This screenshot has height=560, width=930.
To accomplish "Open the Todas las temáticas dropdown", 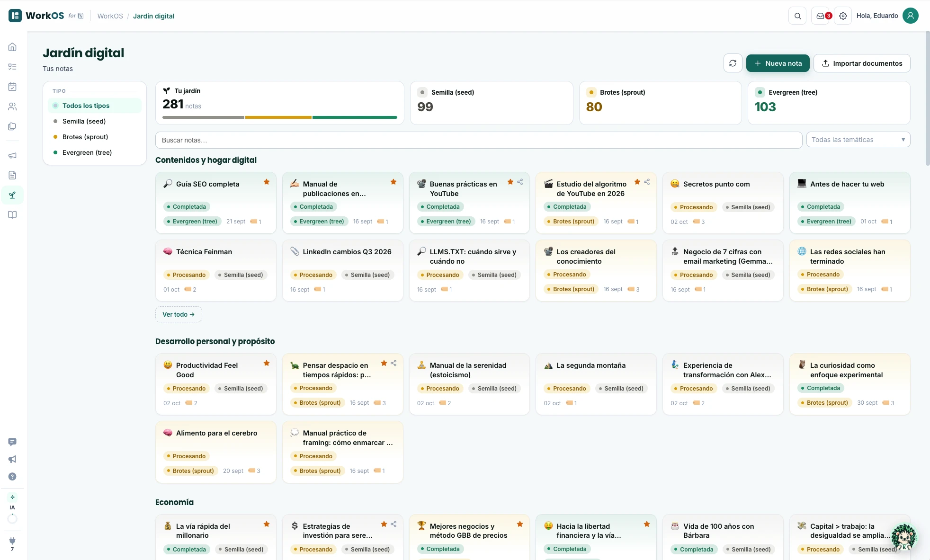I will (x=858, y=140).
